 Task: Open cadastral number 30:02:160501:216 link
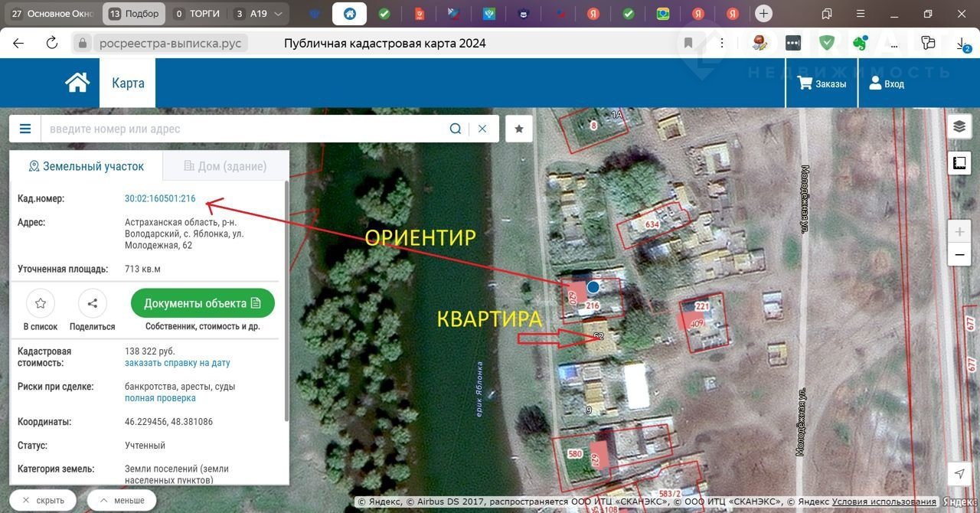[160, 198]
